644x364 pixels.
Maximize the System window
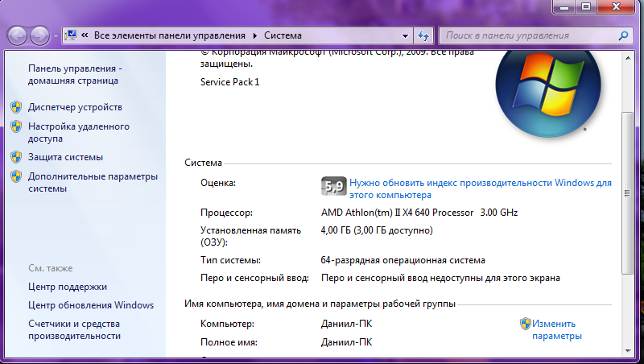586,6
